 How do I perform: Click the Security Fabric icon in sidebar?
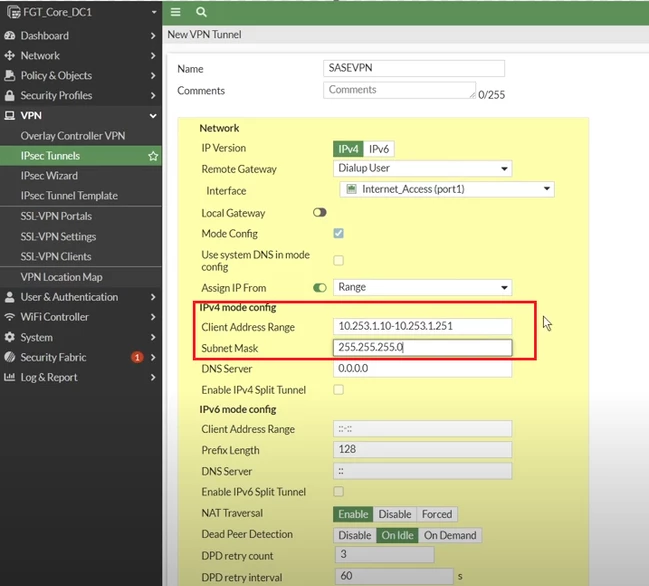click(x=10, y=357)
